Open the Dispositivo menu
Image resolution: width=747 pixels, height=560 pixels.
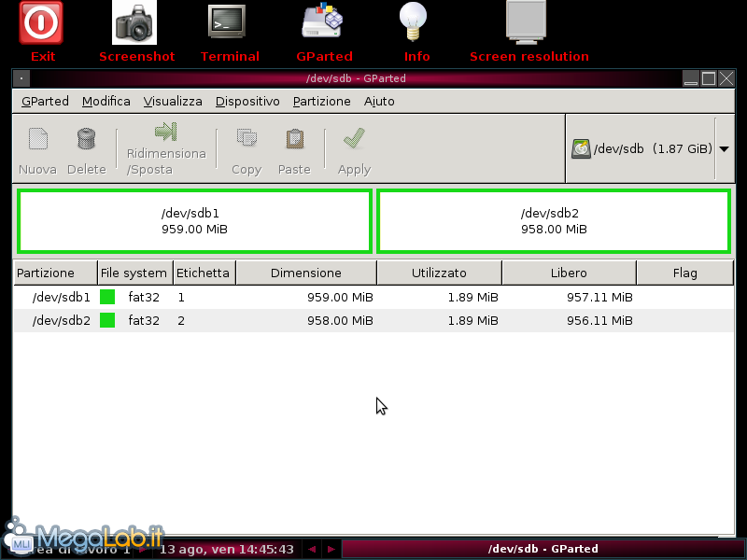pos(247,102)
